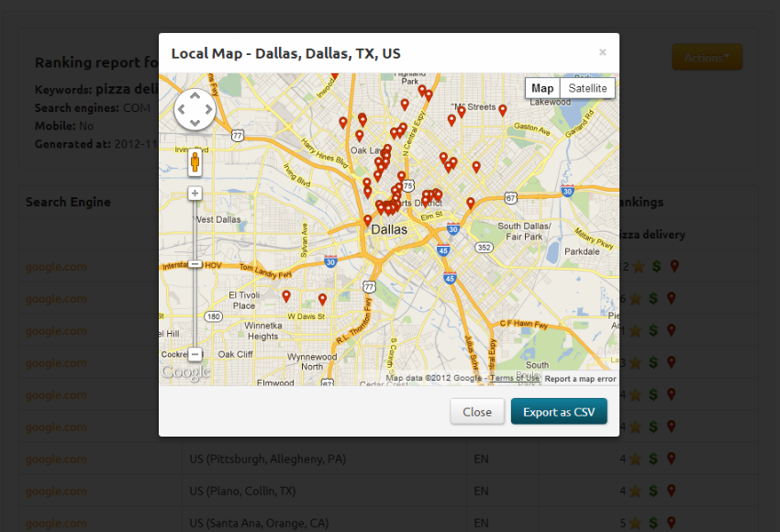This screenshot has width=780, height=532.
Task: Click the dollar icon beside ranking 3
Action: pos(653,362)
